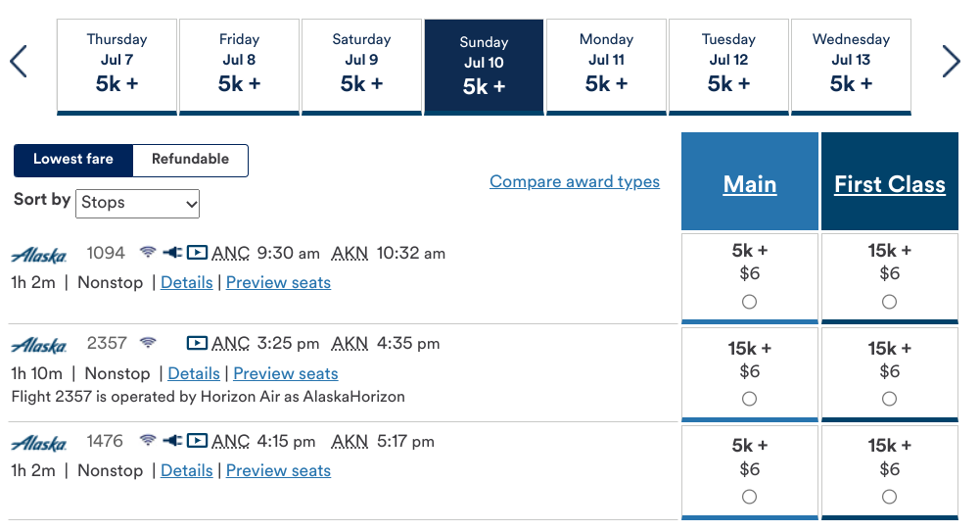Open the Sort by Stops dropdown
The width and height of the screenshot is (980, 531).
pyautogui.click(x=137, y=203)
